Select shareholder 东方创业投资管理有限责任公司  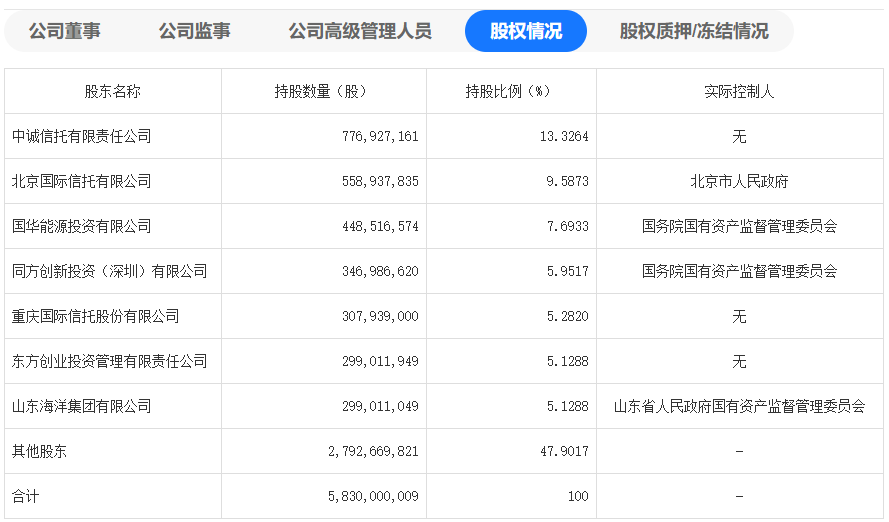pyautogui.click(x=109, y=362)
